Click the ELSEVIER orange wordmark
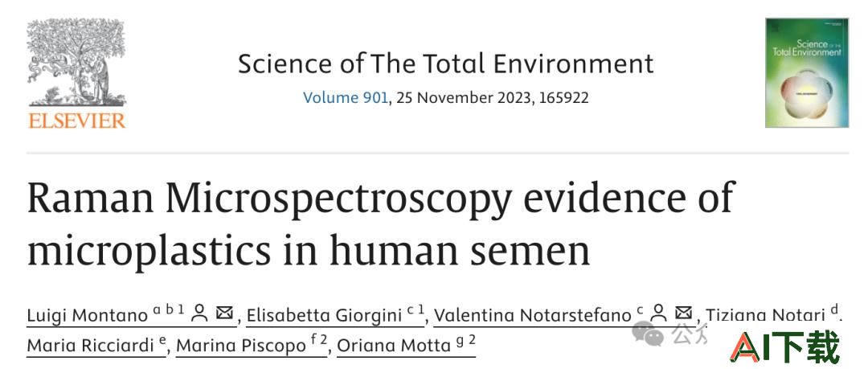The width and height of the screenshot is (868, 369). pyautogui.click(x=77, y=121)
